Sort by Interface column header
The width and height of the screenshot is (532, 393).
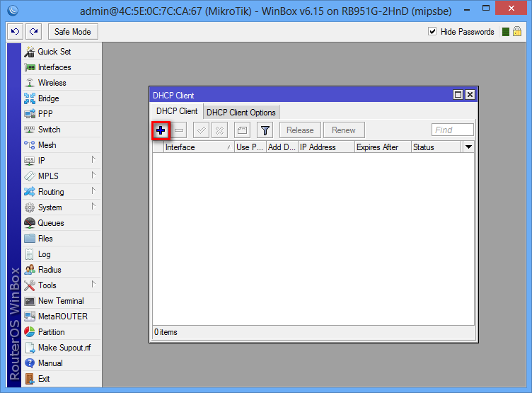(x=199, y=147)
